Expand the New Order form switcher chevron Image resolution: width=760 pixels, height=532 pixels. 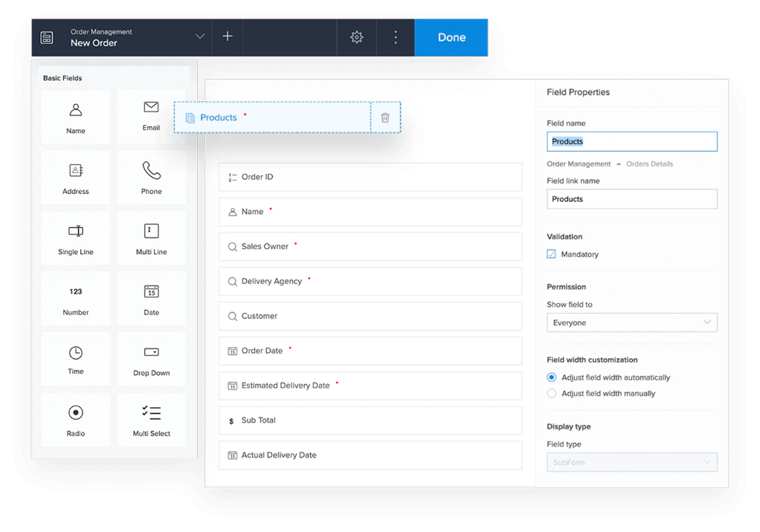200,36
